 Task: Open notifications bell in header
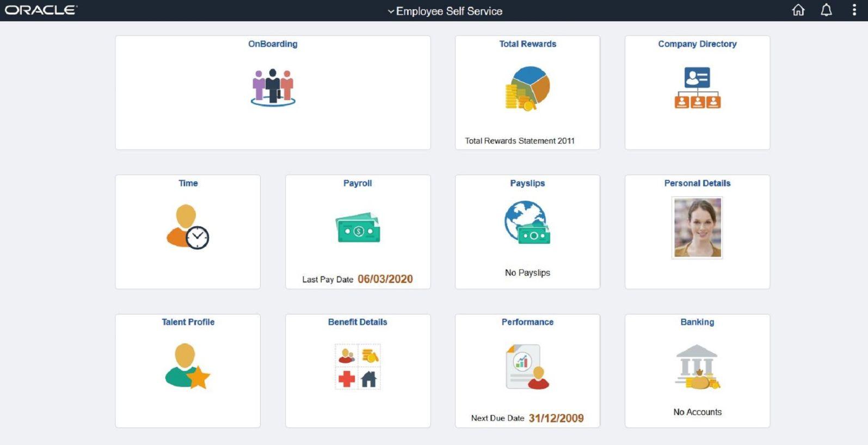(826, 10)
